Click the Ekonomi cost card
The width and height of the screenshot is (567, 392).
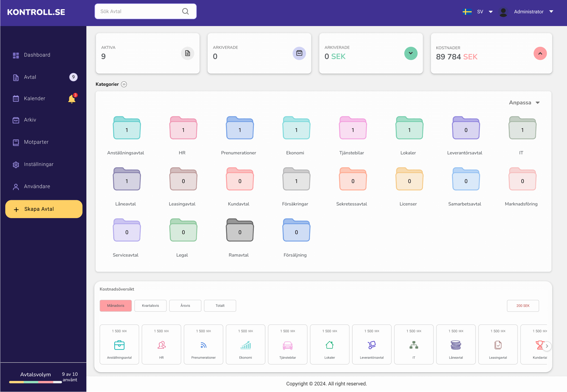click(x=245, y=344)
